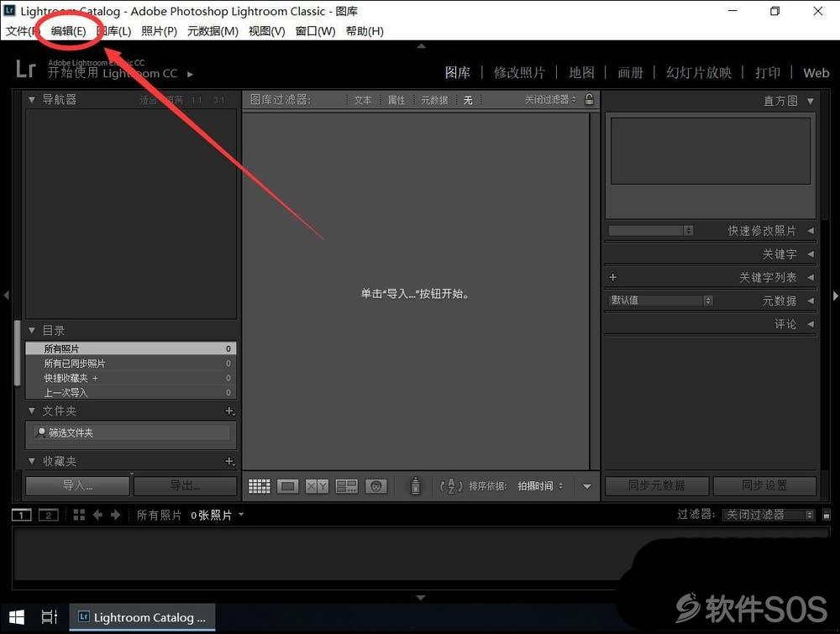This screenshot has width=840, height=634.
Task: Open Windows Task View
Action: click(50, 617)
